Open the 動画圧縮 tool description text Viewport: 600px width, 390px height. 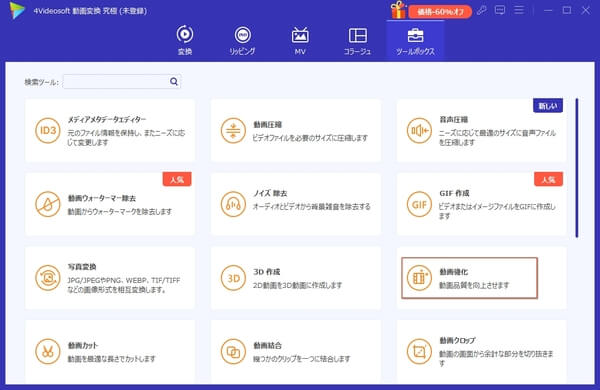(310, 138)
